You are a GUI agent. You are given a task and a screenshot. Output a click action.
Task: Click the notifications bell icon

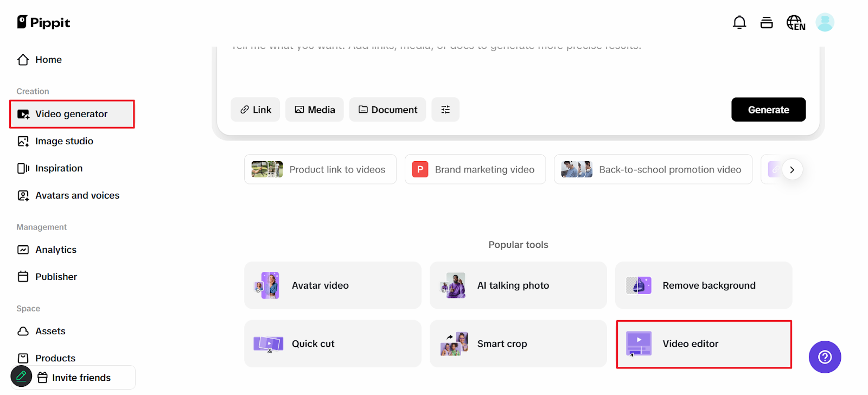pyautogui.click(x=739, y=22)
